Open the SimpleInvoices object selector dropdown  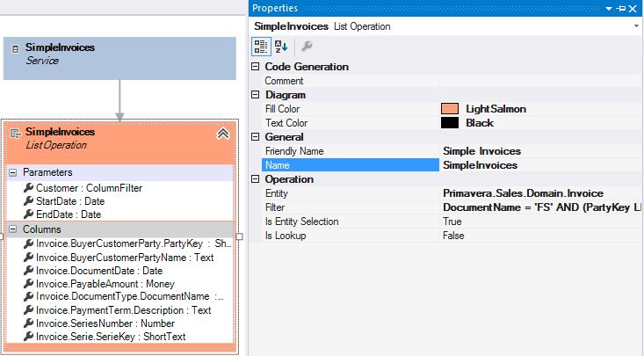[636, 25]
